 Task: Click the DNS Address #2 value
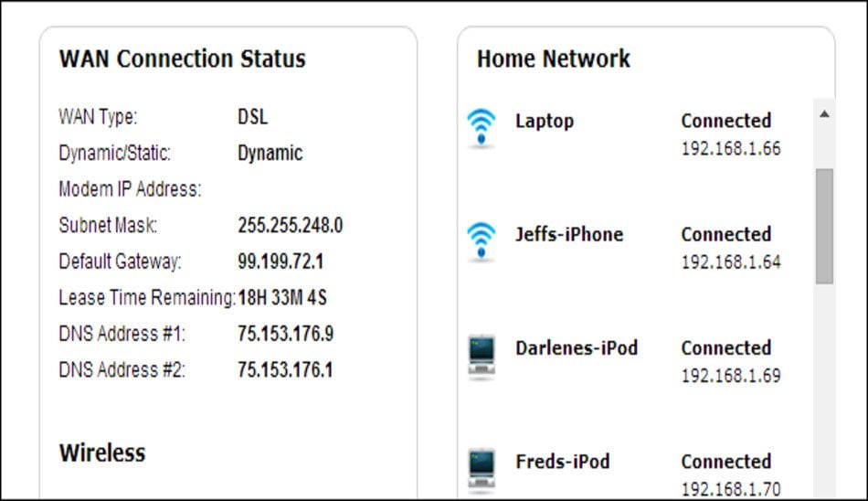pos(285,369)
